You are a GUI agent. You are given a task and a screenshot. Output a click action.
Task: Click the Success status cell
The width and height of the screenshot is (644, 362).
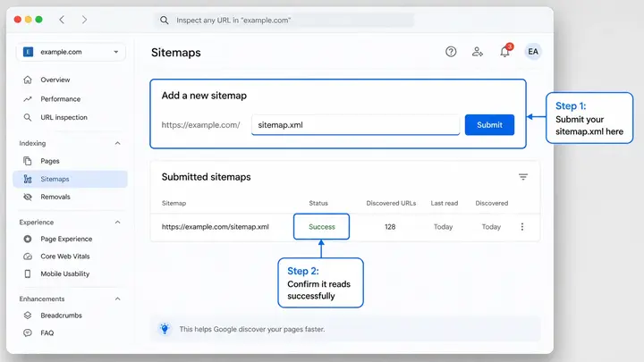322,226
